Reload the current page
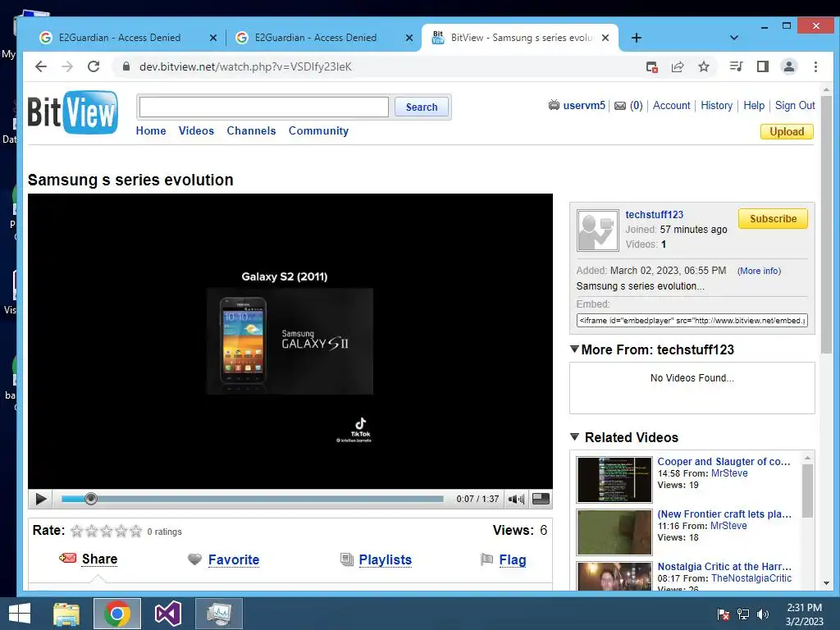The height and width of the screenshot is (630, 840). point(94,66)
